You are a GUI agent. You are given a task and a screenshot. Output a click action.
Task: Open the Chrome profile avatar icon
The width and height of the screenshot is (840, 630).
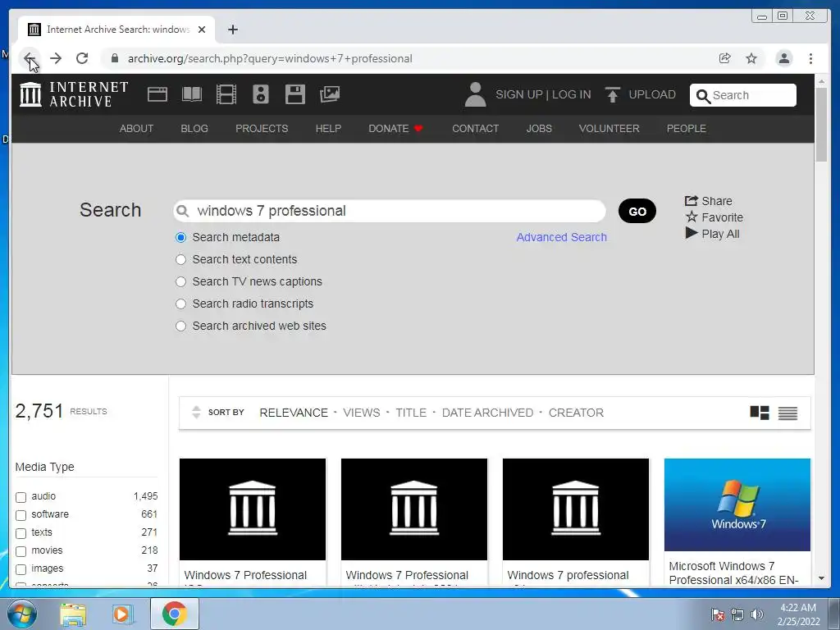(x=783, y=58)
